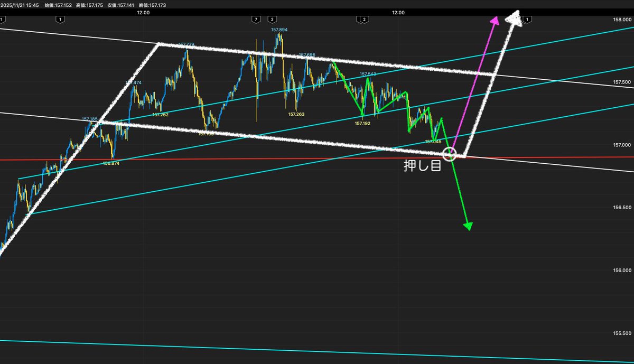Click the swing low label 157.192
The image size is (634, 364).
click(362, 124)
